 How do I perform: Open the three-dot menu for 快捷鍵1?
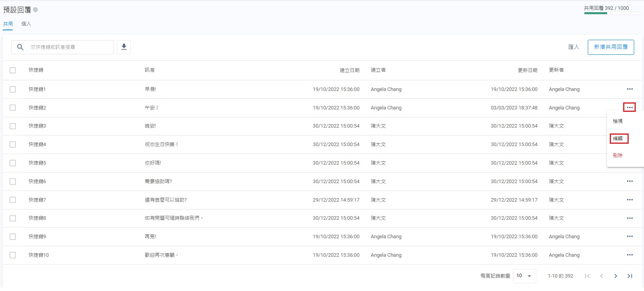click(x=629, y=89)
